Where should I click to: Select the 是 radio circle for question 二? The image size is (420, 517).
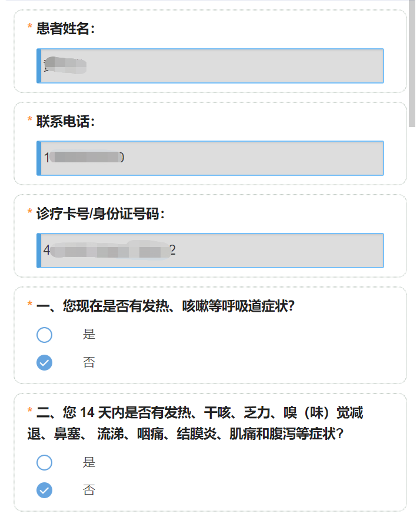(x=45, y=462)
